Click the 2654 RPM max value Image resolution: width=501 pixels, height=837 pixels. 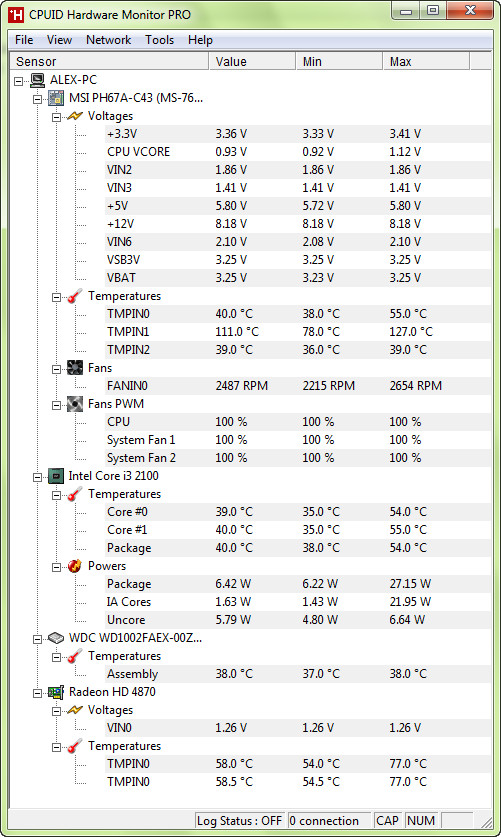416,385
